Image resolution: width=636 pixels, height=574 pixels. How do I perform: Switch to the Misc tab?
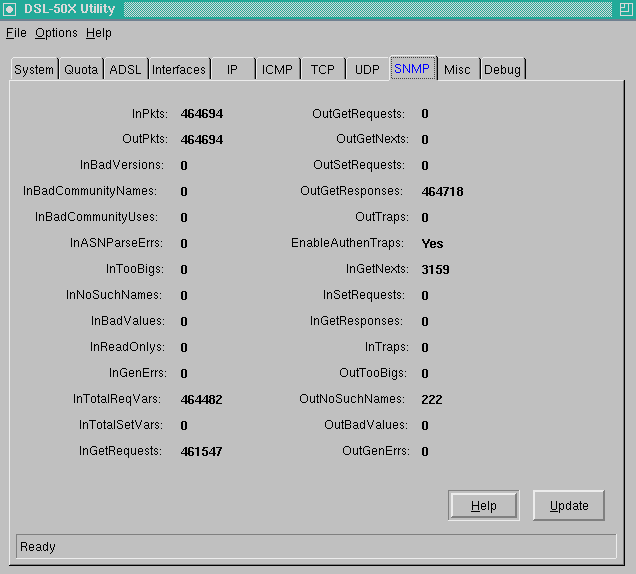pos(457,69)
